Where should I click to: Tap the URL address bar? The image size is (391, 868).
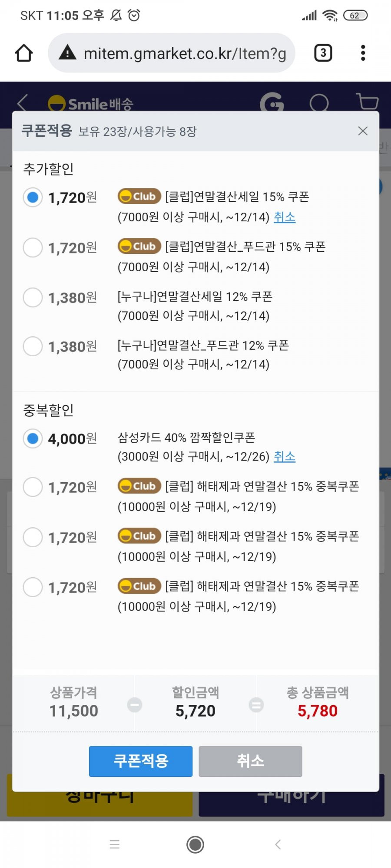pos(172,53)
